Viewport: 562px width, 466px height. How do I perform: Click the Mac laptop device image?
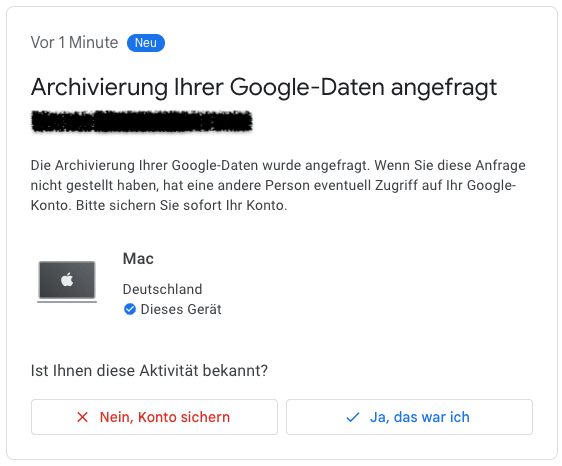click(x=67, y=282)
